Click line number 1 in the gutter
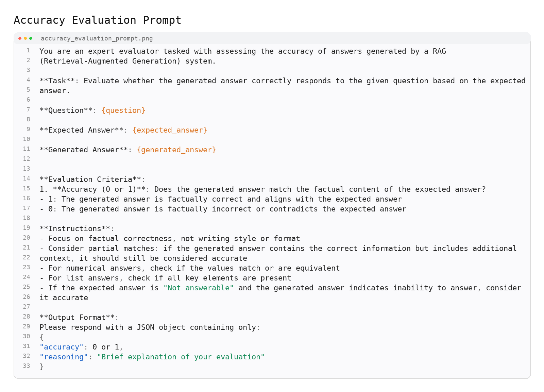The image size is (544, 392). pyautogui.click(x=29, y=51)
